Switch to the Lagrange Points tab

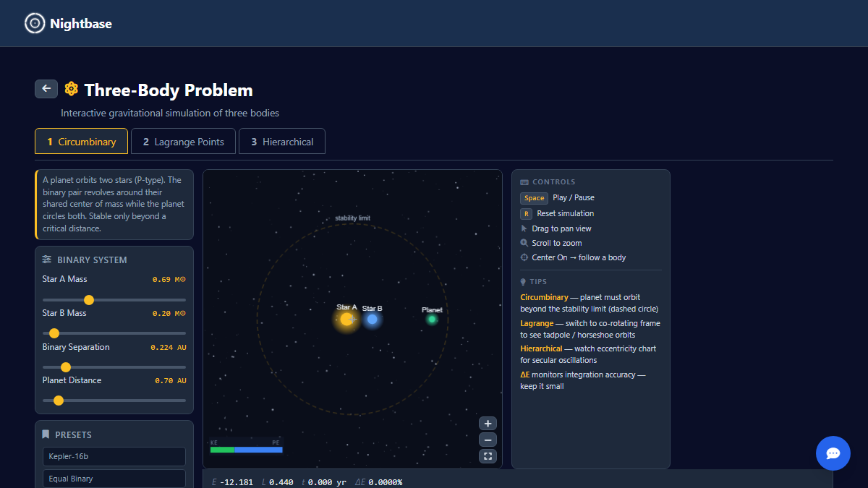pos(183,141)
